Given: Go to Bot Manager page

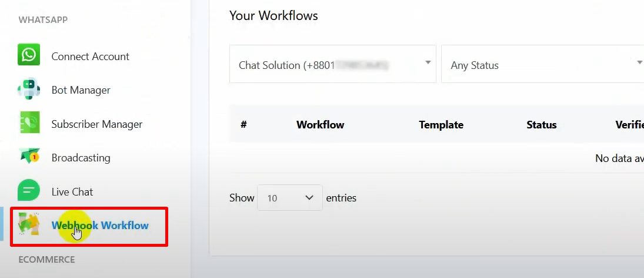Looking at the screenshot, I should click(81, 90).
